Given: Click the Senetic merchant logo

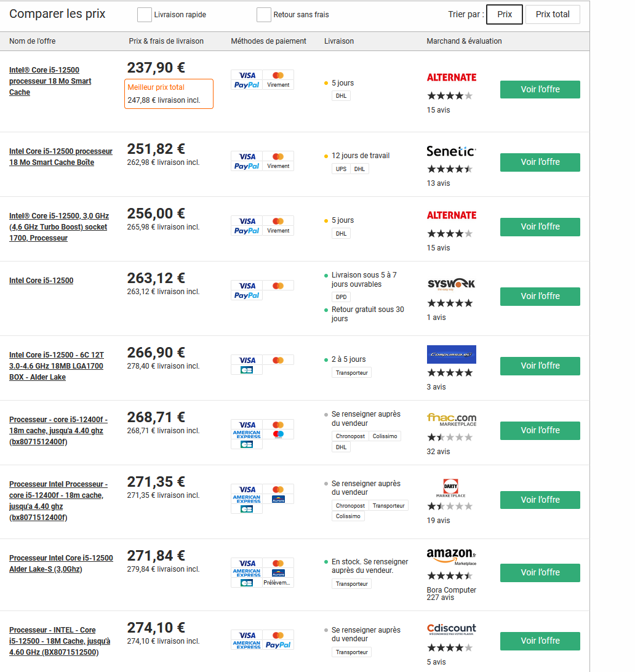Looking at the screenshot, I should pos(451,151).
